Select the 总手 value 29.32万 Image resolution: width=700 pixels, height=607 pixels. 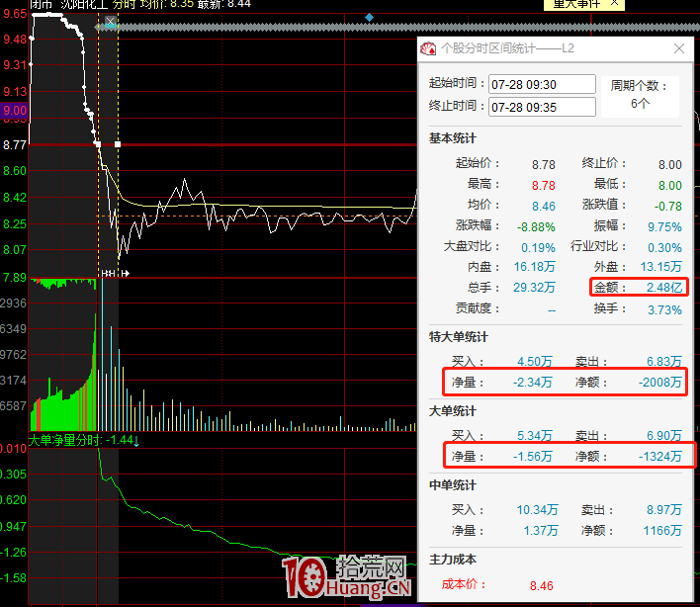tap(534, 288)
